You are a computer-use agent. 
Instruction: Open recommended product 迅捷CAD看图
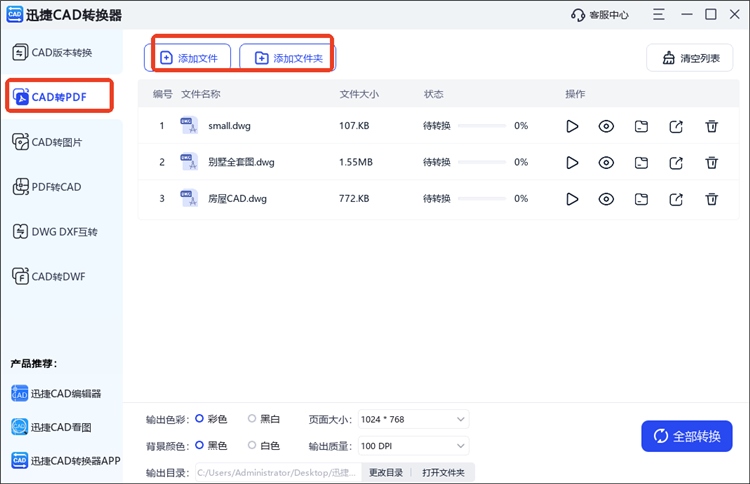point(51,427)
